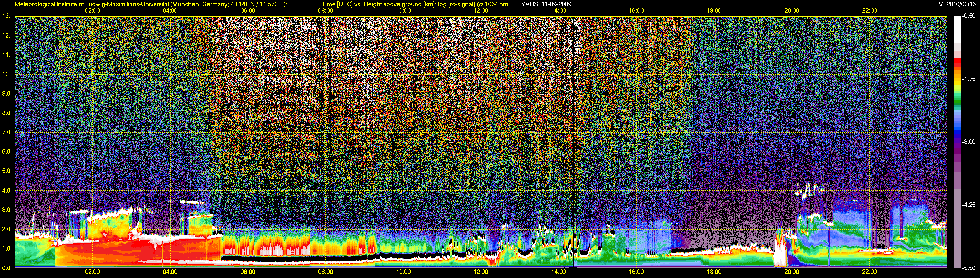Viewport: 980px width, 278px height.
Task: Click the 04:00 label on the top time axis
Action: pyautogui.click(x=170, y=11)
